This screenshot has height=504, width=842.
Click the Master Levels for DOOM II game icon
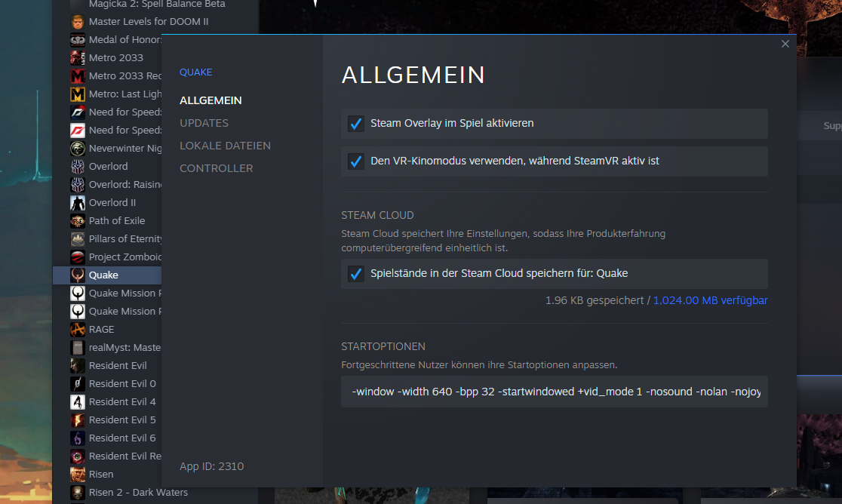[x=77, y=21]
